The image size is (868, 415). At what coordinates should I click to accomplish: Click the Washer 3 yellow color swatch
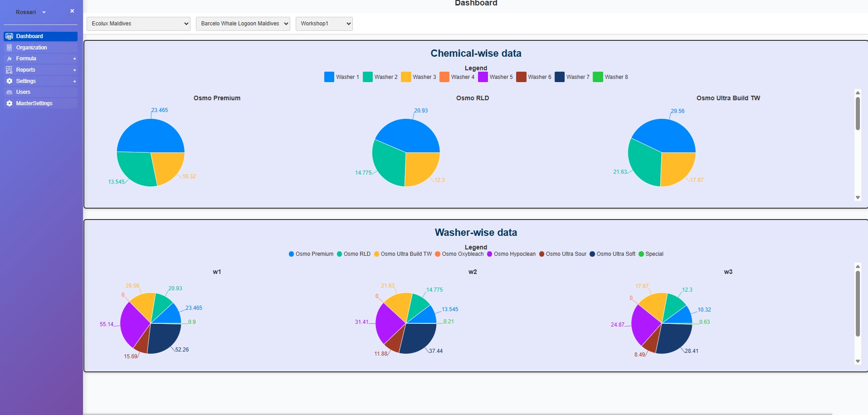pos(406,77)
